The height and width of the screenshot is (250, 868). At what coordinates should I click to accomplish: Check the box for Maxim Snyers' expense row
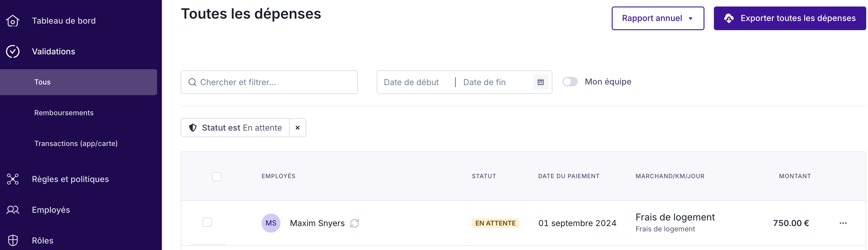coord(207,222)
